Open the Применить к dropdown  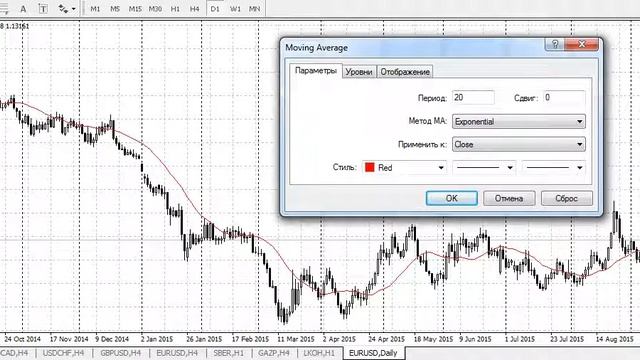(x=518, y=144)
